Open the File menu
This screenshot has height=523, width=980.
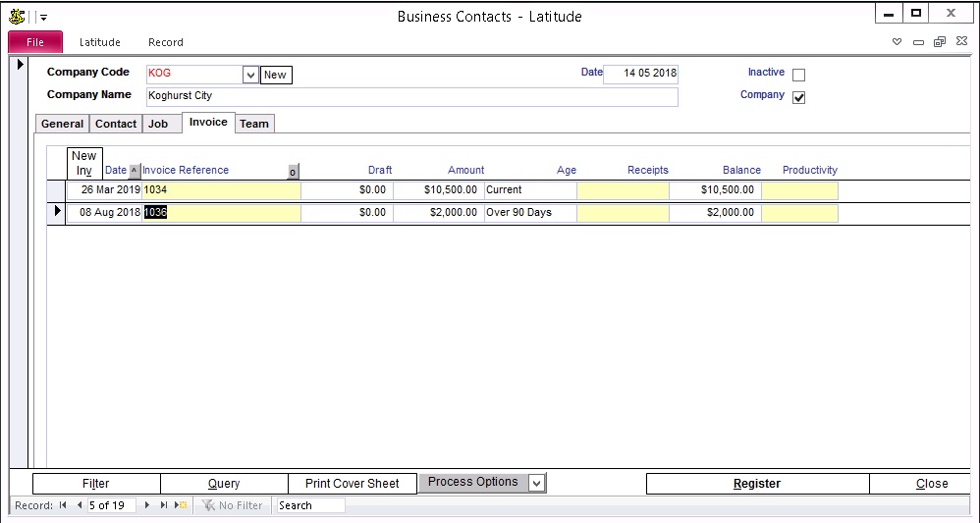pos(35,42)
